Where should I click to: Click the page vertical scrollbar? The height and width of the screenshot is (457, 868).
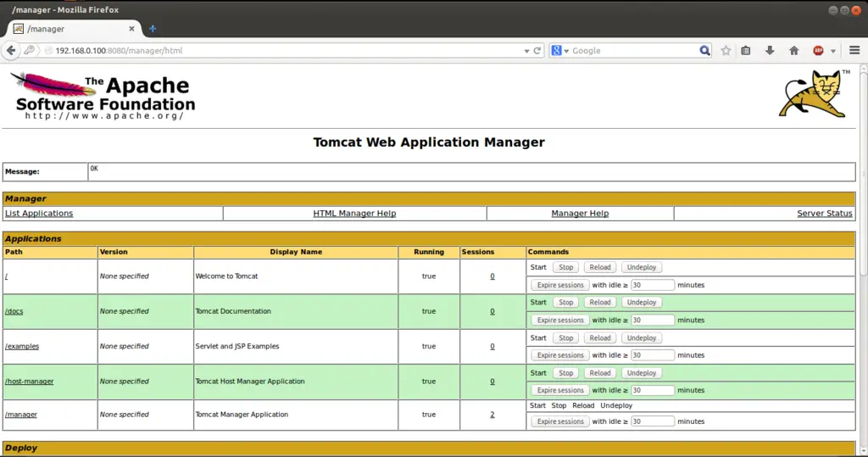tap(863, 172)
